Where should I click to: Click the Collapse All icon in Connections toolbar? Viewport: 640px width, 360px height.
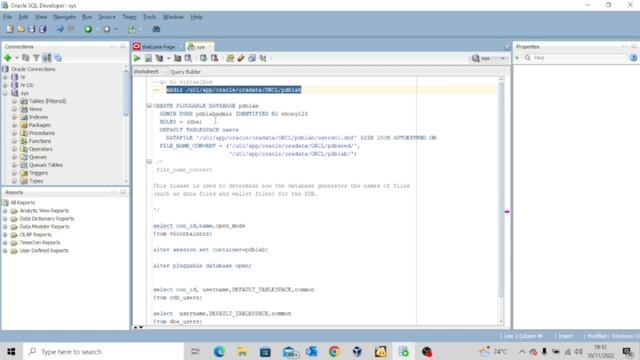coord(58,58)
